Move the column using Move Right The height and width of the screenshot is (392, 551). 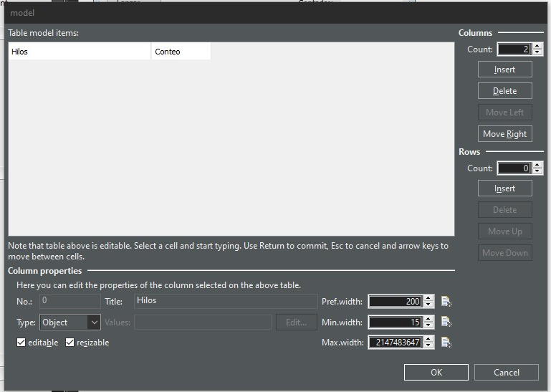pyautogui.click(x=504, y=134)
